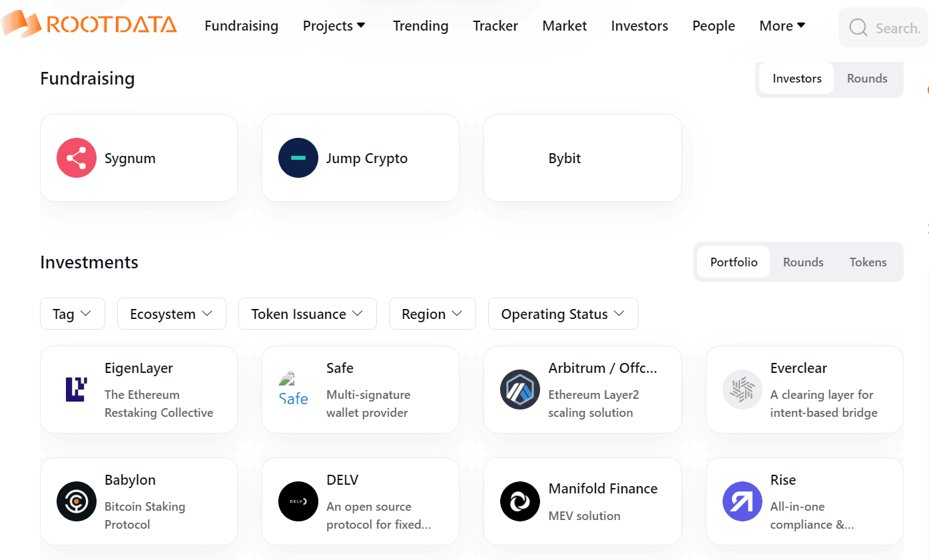This screenshot has height=560, width=929.
Task: Switch Fundraising view to Rounds
Action: pyautogui.click(x=866, y=79)
